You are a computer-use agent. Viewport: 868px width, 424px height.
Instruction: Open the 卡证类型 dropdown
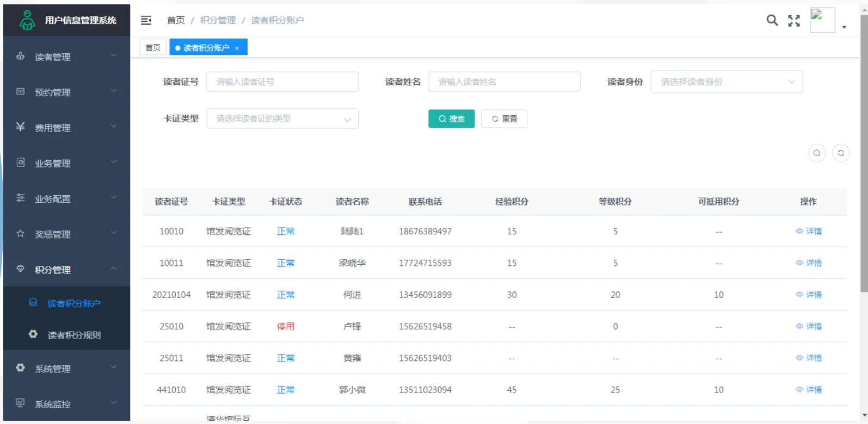pyautogui.click(x=282, y=119)
